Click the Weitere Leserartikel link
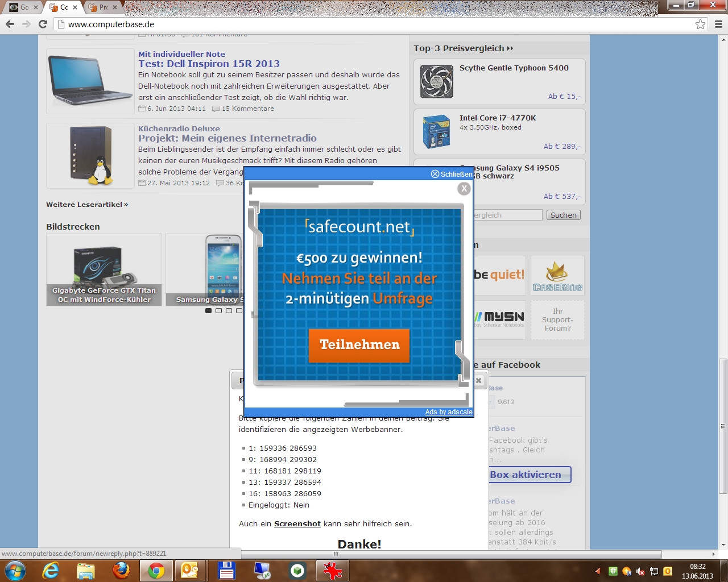This screenshot has height=582, width=728. pos(87,204)
